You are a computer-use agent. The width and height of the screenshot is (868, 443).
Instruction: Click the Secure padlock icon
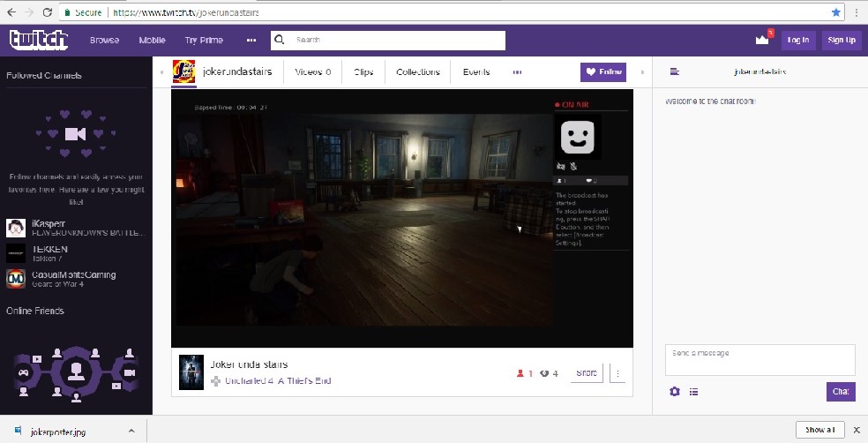[x=67, y=12]
